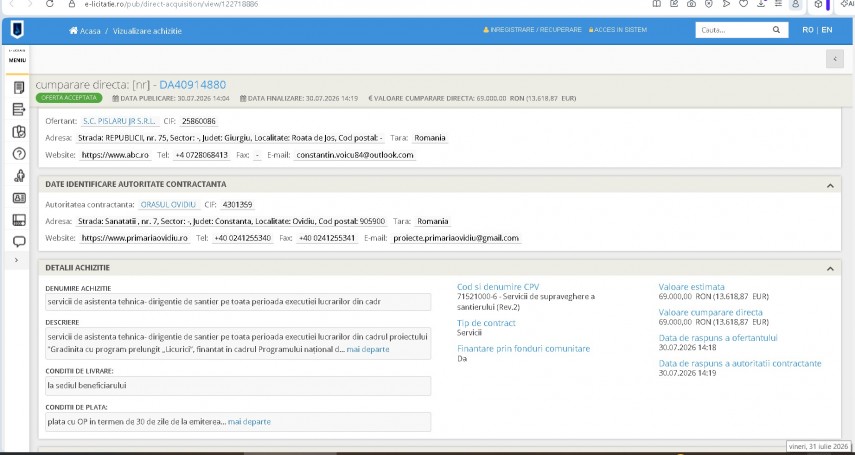Switch language to EN
The image size is (855, 455).
pyautogui.click(x=827, y=30)
